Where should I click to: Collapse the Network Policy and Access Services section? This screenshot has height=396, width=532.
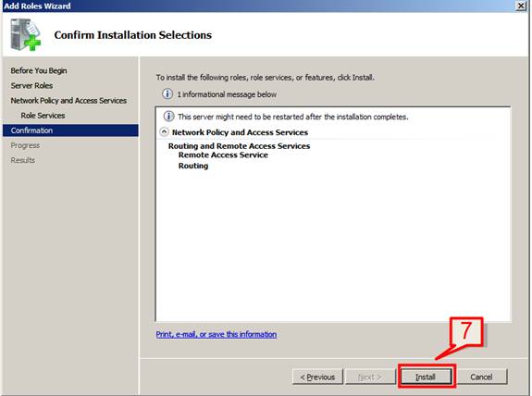(164, 131)
